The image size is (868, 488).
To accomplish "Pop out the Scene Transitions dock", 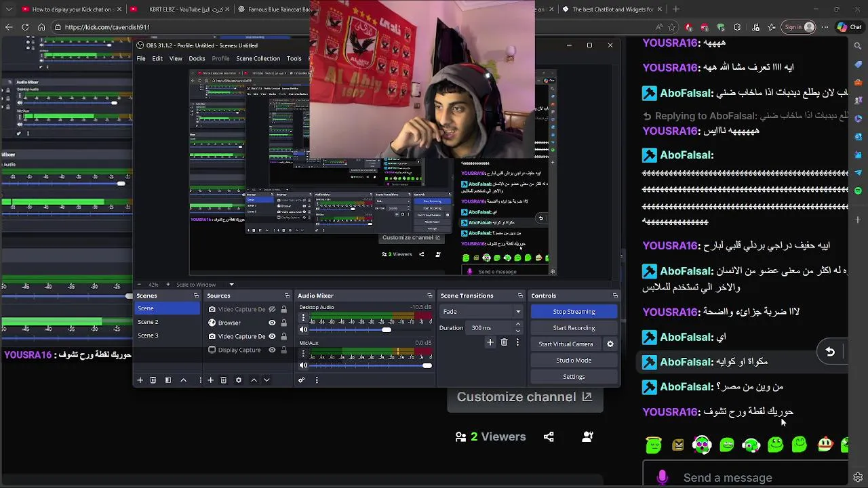I will (x=520, y=296).
